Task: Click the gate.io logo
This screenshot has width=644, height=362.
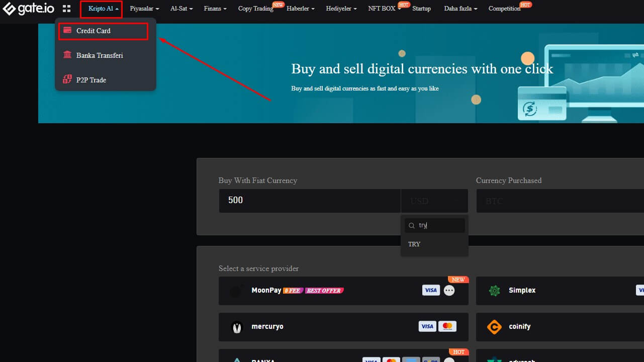Action: tap(28, 8)
